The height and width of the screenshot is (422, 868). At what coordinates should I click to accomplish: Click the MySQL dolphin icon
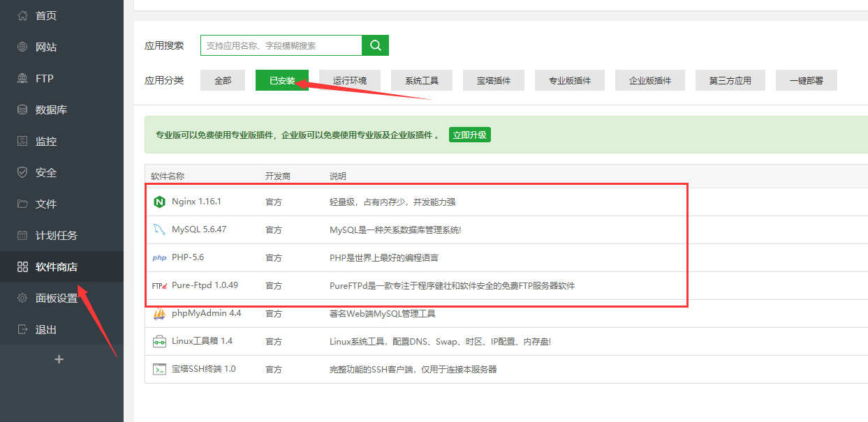pyautogui.click(x=159, y=229)
